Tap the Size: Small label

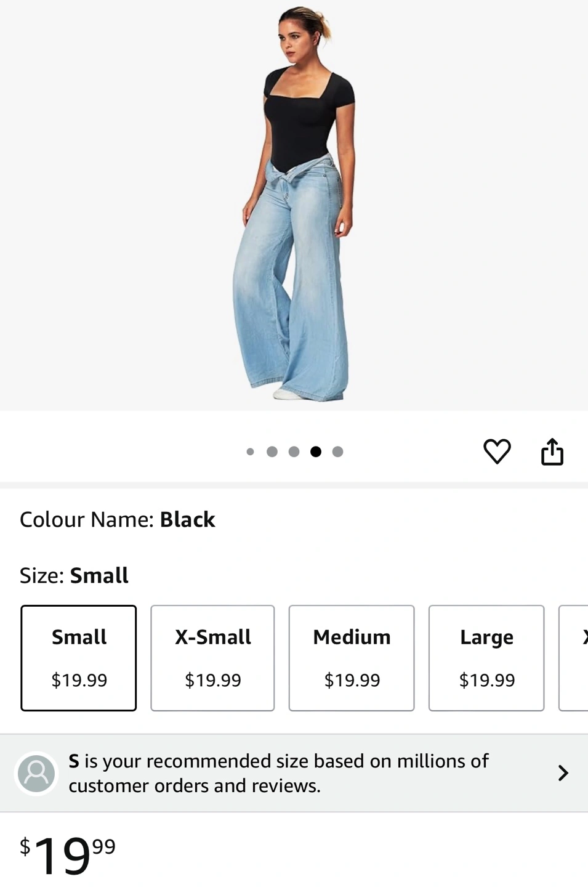(x=74, y=575)
